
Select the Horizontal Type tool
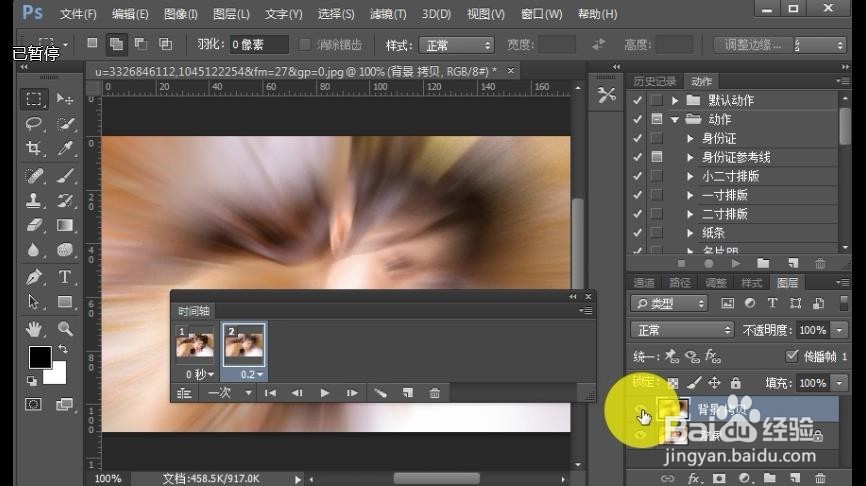[x=65, y=277]
